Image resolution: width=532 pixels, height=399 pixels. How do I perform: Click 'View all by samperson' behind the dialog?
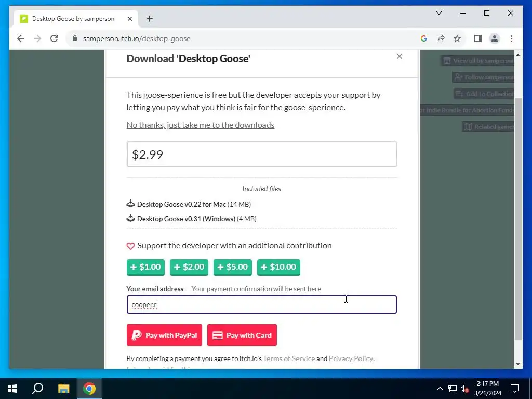(x=478, y=61)
